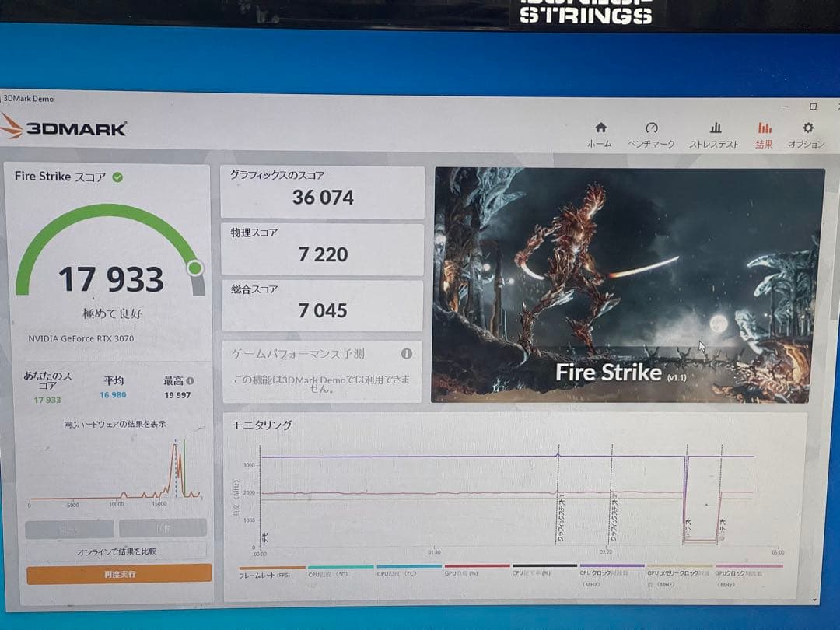Click the グラフィックスのスコア 36 074 card
The height and width of the screenshot is (630, 840).
tap(323, 192)
